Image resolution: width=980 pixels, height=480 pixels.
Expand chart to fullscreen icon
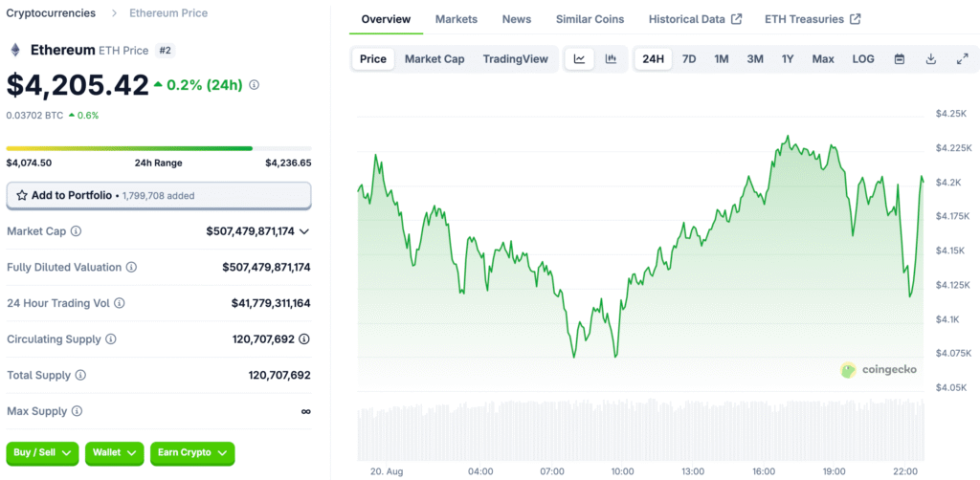click(x=963, y=59)
